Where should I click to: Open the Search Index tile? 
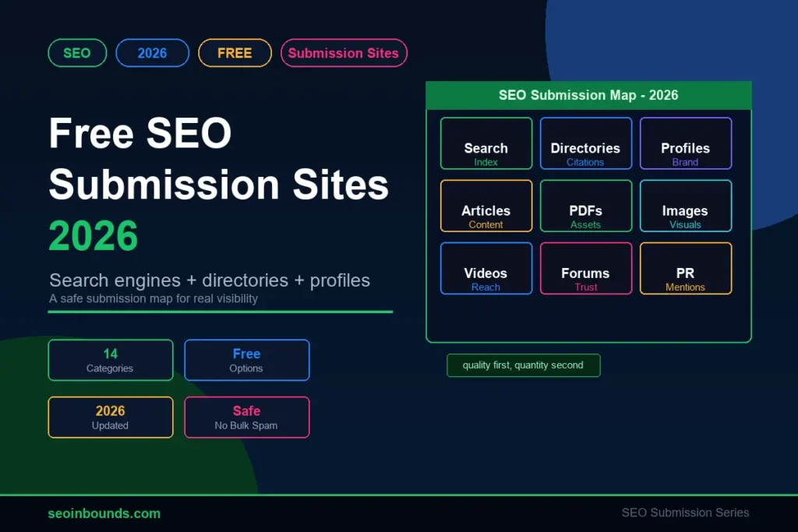click(486, 143)
